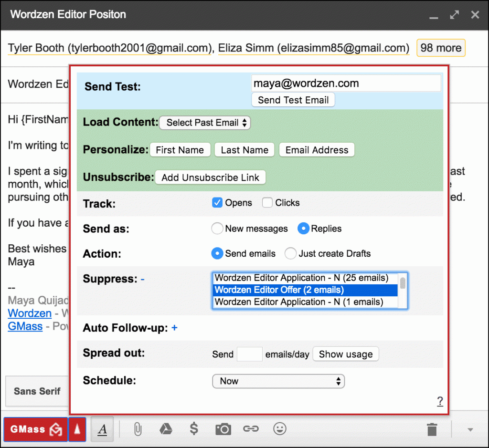The width and height of the screenshot is (489, 448).
Task: Select the New messages radio button
Action: [x=217, y=229]
